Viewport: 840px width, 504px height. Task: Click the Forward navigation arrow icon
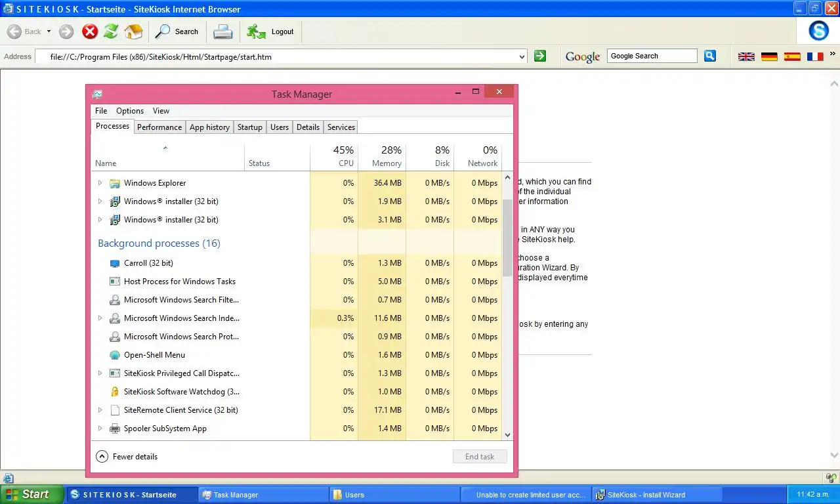coord(66,31)
